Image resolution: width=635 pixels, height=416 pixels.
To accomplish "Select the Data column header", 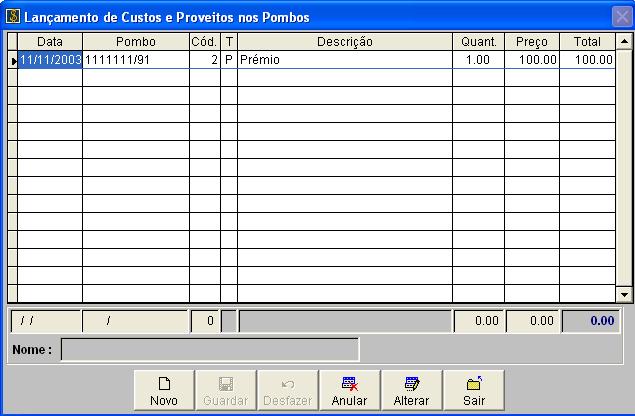I will coord(50,42).
